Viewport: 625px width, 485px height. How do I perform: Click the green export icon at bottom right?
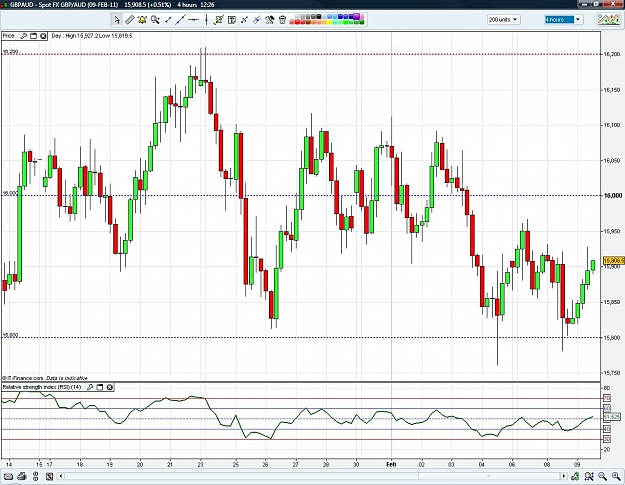(575, 476)
